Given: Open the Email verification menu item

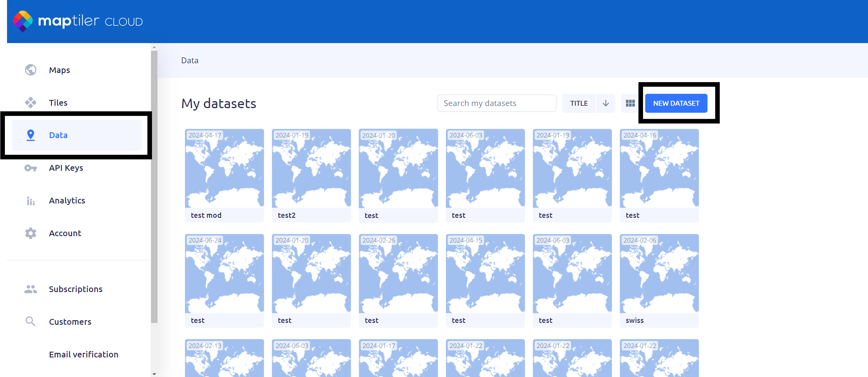Looking at the screenshot, I should tap(84, 354).
